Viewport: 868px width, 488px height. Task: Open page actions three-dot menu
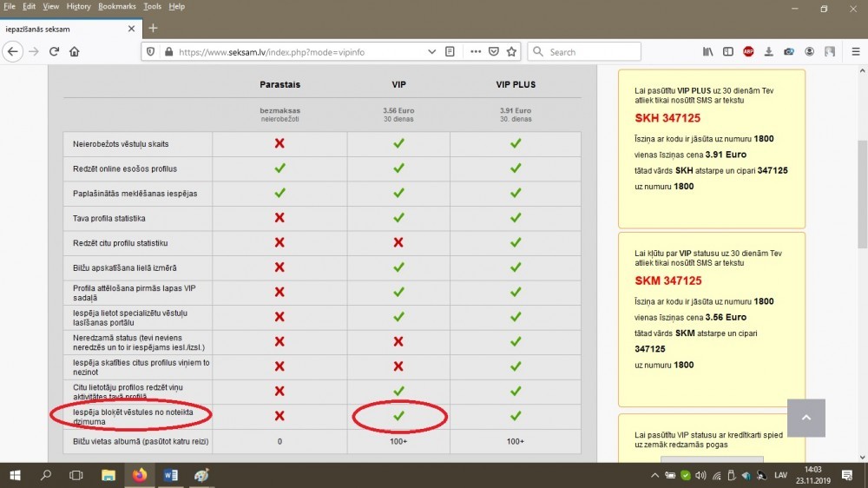click(476, 51)
